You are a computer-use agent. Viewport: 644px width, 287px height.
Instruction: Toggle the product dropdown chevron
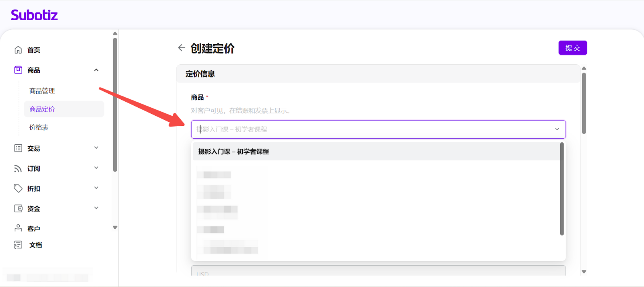tap(557, 129)
